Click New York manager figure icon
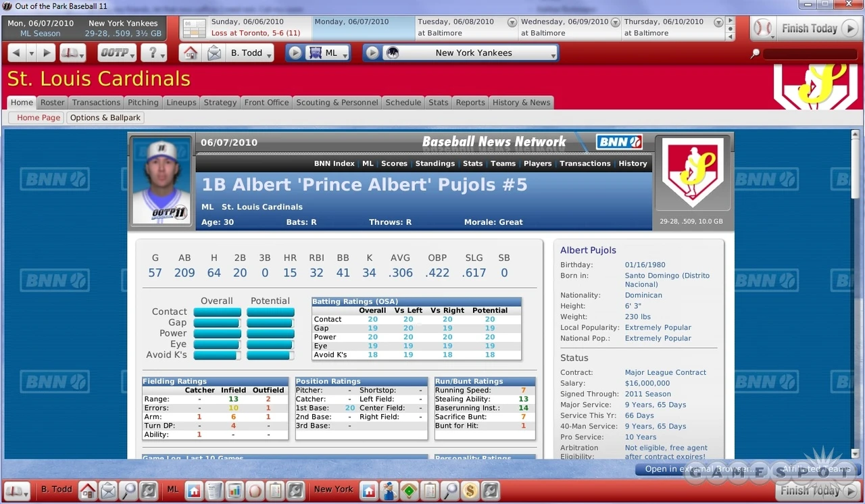 point(389,490)
